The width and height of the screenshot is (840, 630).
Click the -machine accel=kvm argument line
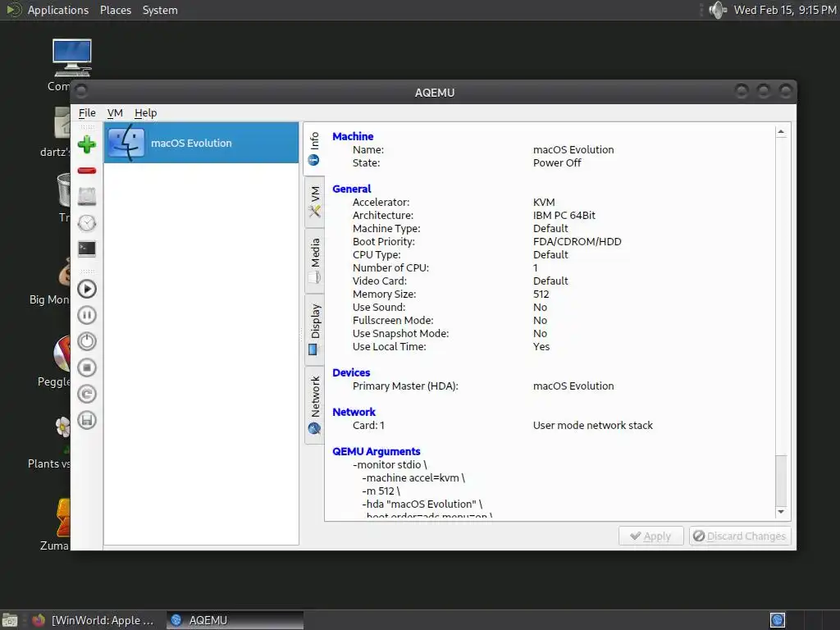[413, 478]
